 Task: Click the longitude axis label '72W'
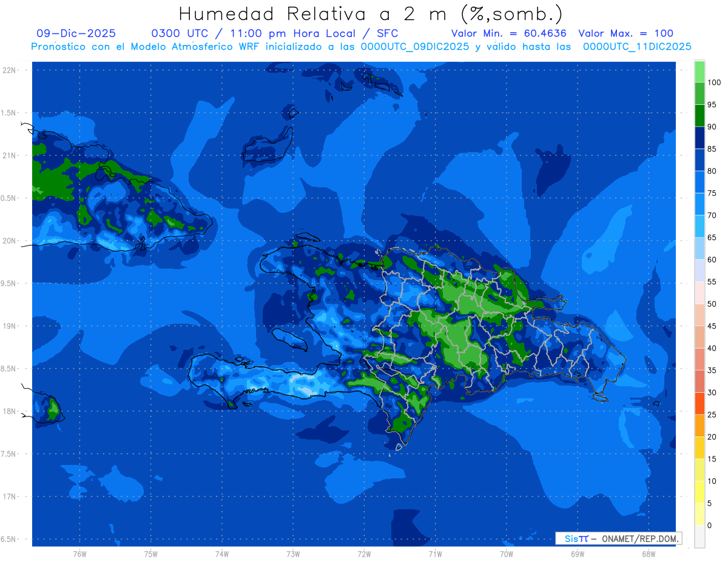pos(364,554)
